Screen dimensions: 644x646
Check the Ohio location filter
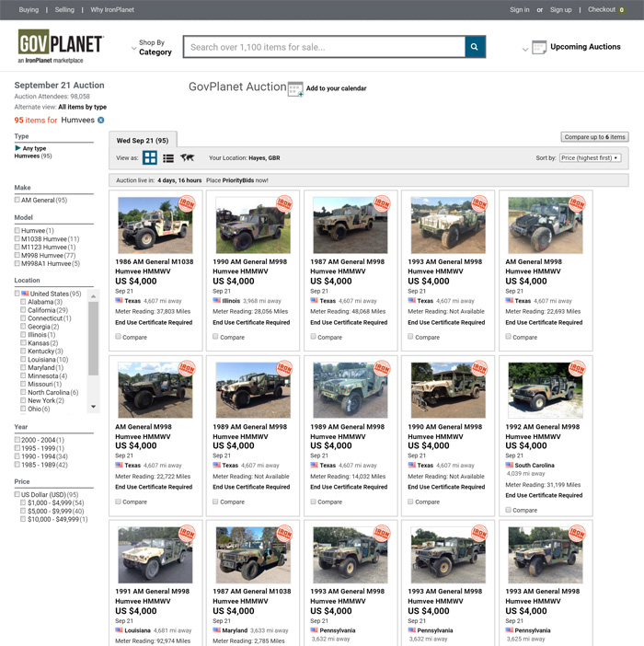click(24, 409)
